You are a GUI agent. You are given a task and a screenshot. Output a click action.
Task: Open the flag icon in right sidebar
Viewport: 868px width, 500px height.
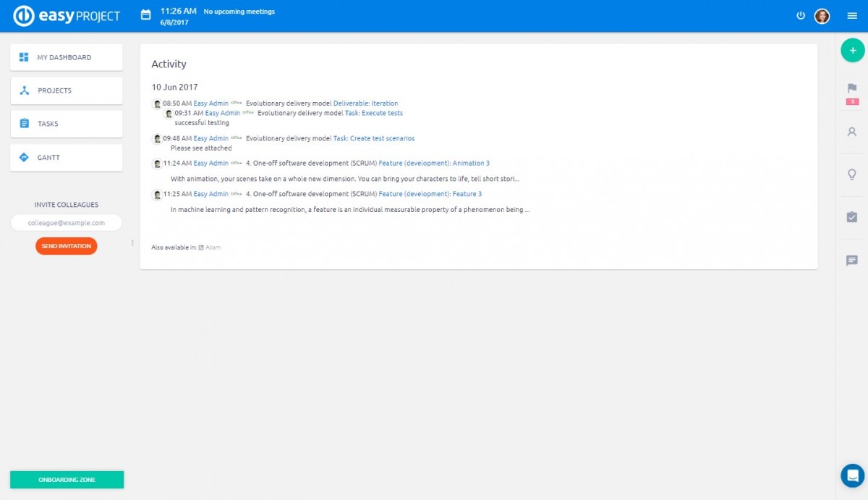click(x=852, y=88)
